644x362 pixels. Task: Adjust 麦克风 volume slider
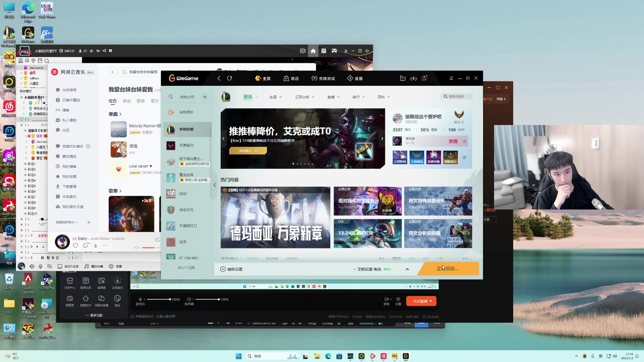[158, 299]
